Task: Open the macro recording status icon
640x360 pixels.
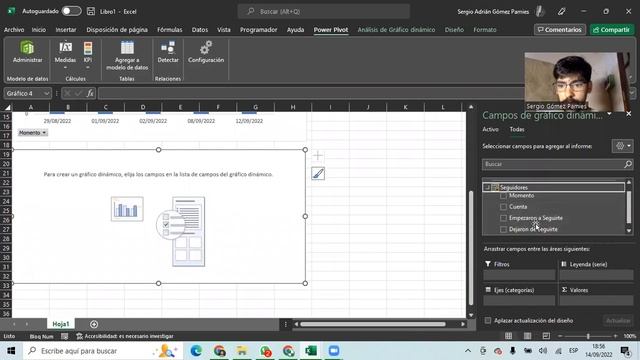Action: tap(64, 336)
